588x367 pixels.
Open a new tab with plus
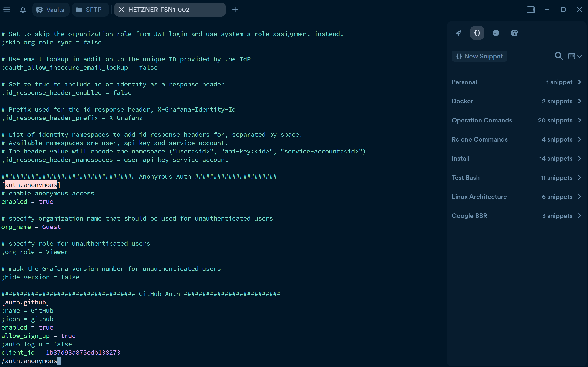(235, 10)
